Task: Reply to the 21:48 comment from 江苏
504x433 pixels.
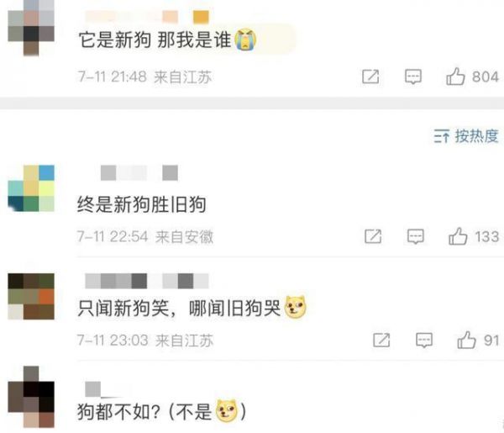Action: click(413, 77)
